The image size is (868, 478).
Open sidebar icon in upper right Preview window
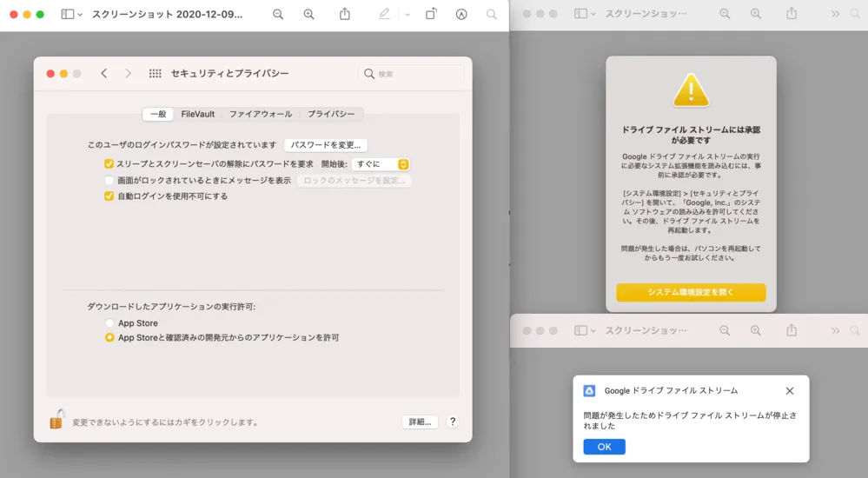coord(580,14)
